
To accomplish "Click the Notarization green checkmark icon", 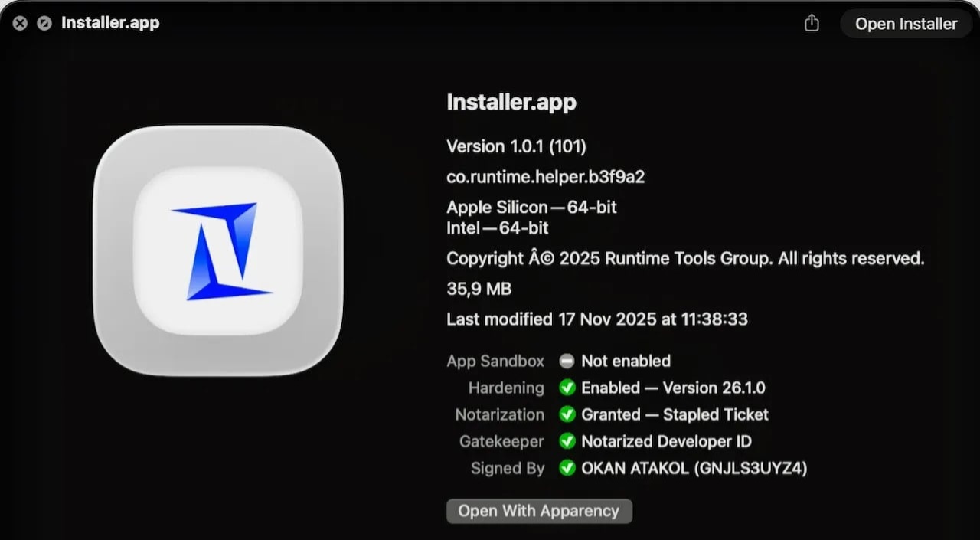I will (567, 414).
